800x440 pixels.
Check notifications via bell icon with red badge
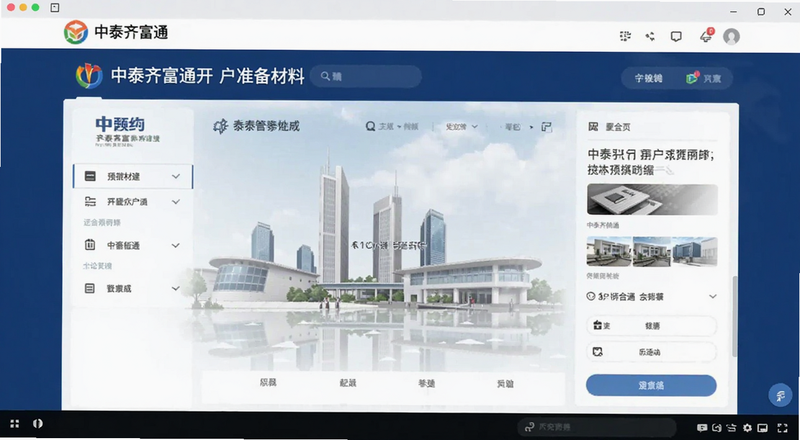tap(707, 36)
